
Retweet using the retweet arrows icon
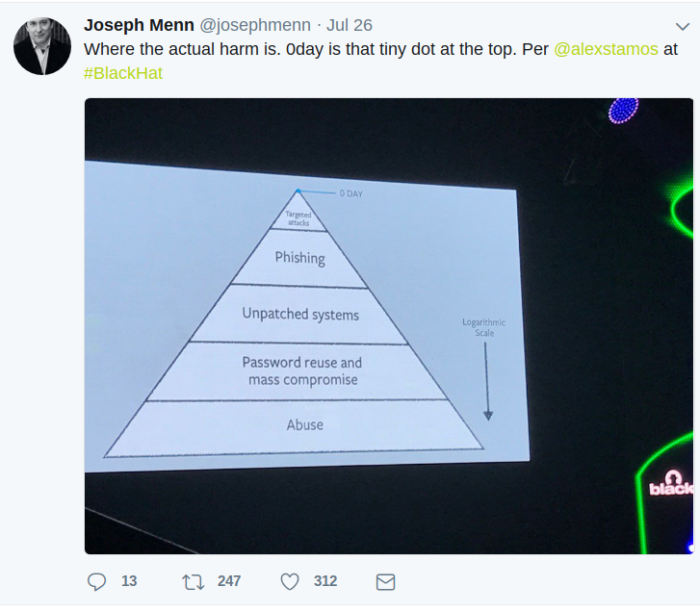click(193, 581)
